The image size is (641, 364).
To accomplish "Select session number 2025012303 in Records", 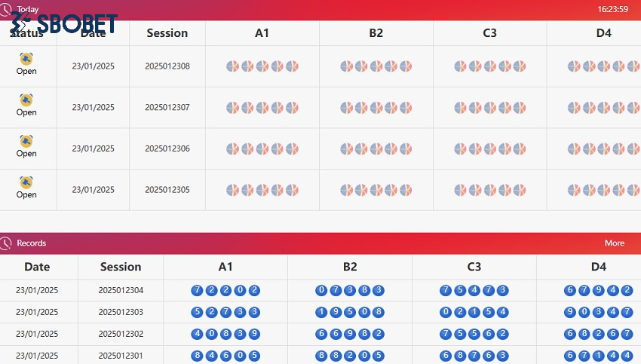I will click(121, 312).
